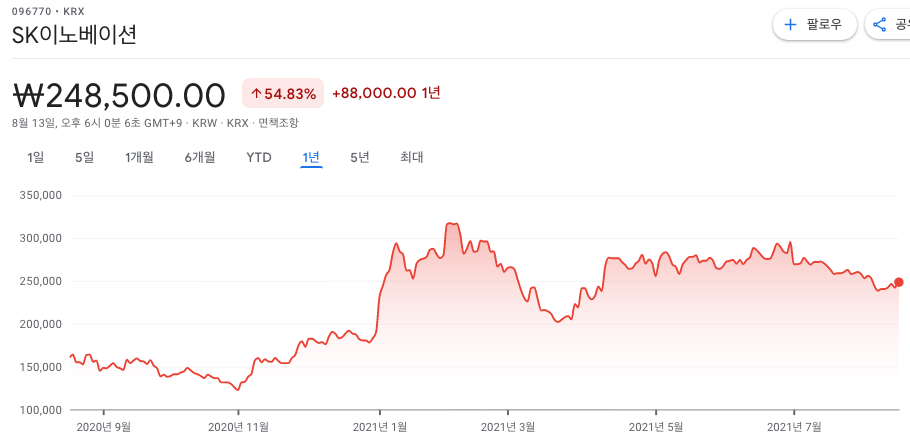Show the 최대 full history tab
Viewport: 910px width, 443px height.
pos(411,157)
